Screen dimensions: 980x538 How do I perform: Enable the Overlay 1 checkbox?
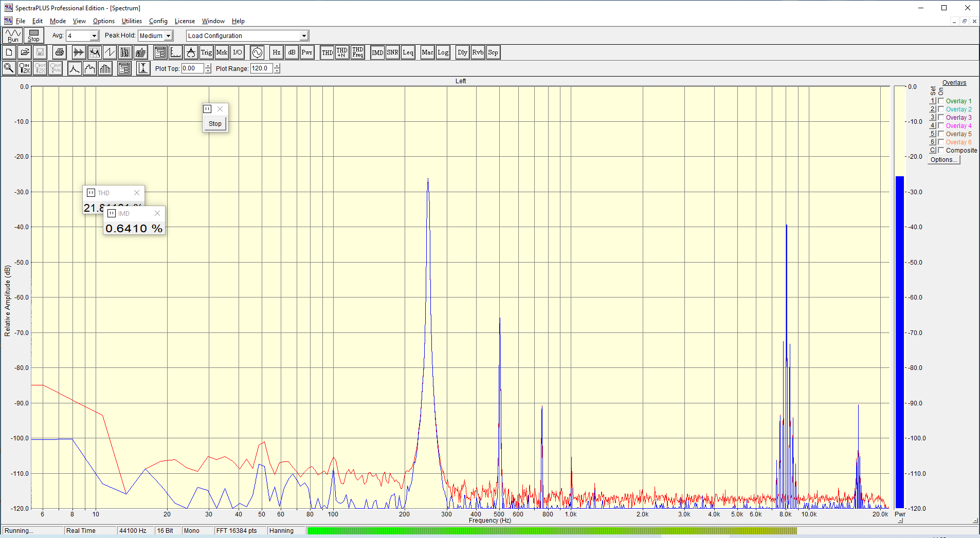click(x=941, y=101)
